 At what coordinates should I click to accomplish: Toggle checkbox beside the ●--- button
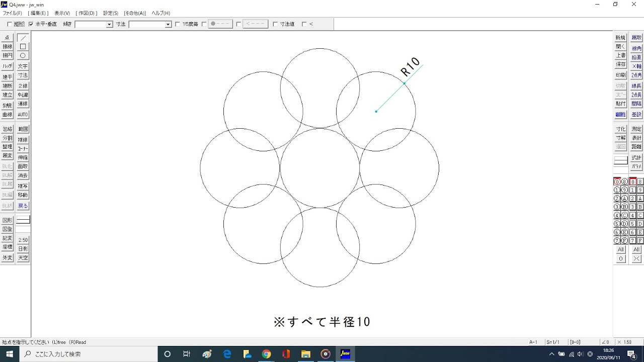[204, 24]
